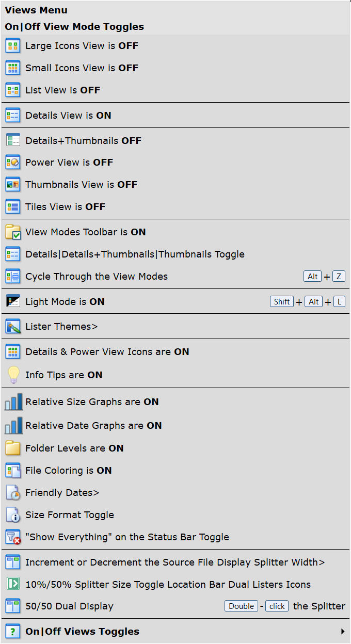351x644 pixels.
Task: Toggle the View Modes Toolbar checkbox icon
Action: click(13, 232)
